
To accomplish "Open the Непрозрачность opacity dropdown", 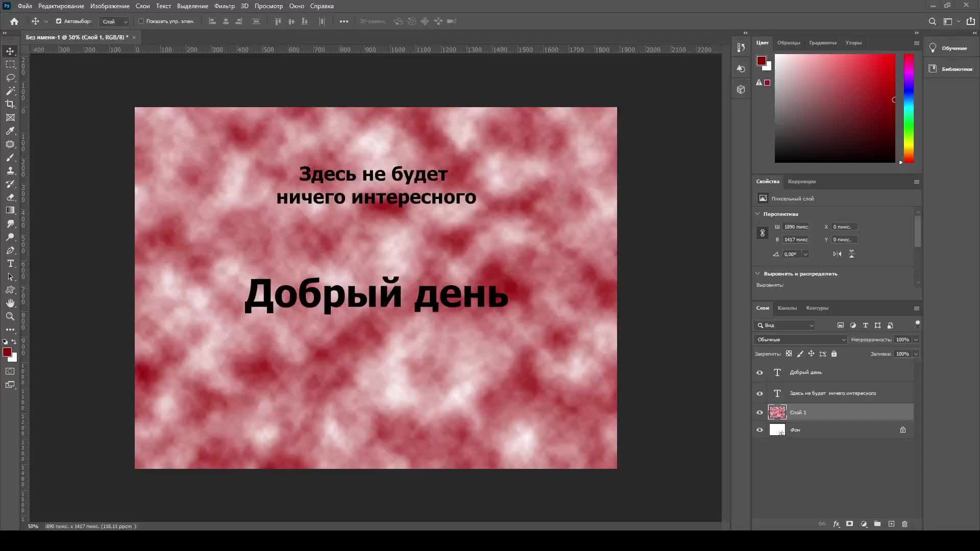I will coord(915,339).
